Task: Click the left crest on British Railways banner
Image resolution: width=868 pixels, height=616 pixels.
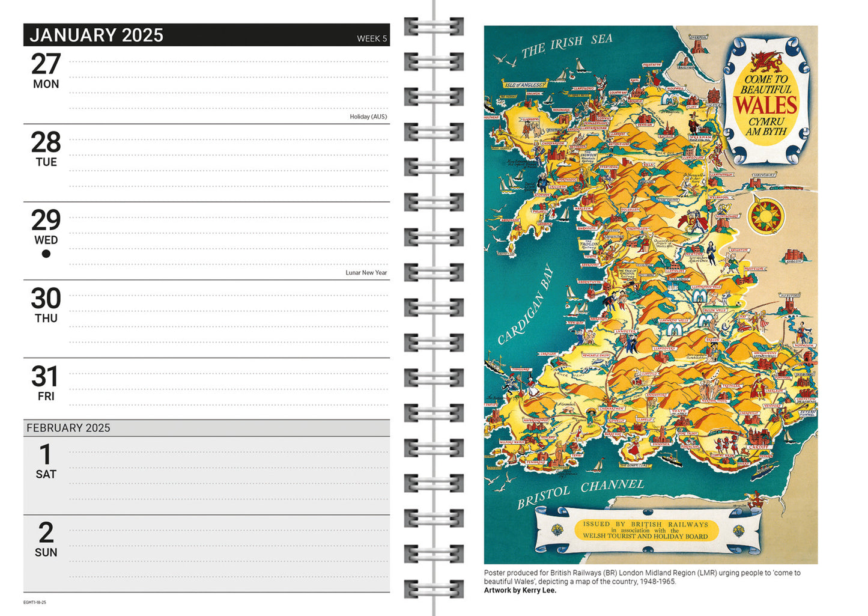Action: pyautogui.click(x=558, y=531)
